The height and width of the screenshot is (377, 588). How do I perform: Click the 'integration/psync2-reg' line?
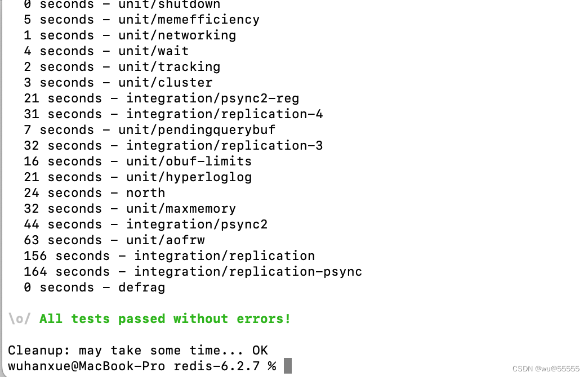(x=161, y=98)
